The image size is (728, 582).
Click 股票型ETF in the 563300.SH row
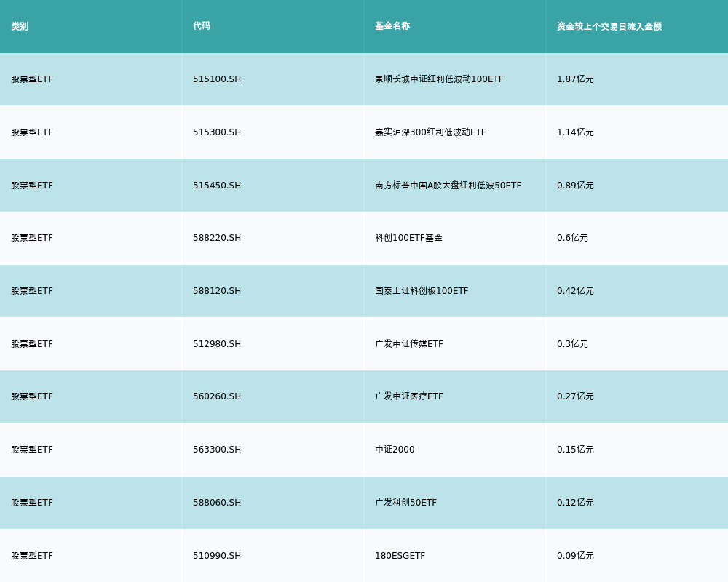[32, 450]
